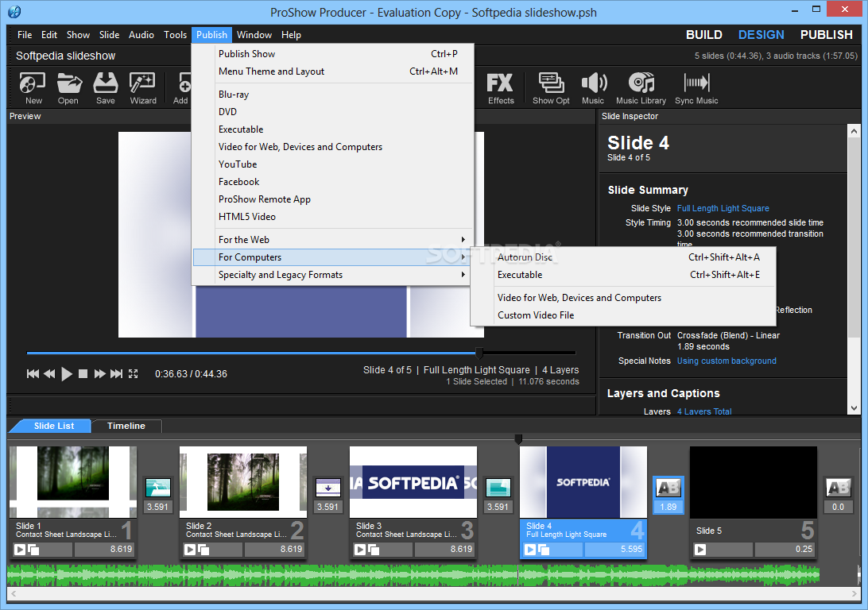Click Using custom background link

tap(727, 361)
